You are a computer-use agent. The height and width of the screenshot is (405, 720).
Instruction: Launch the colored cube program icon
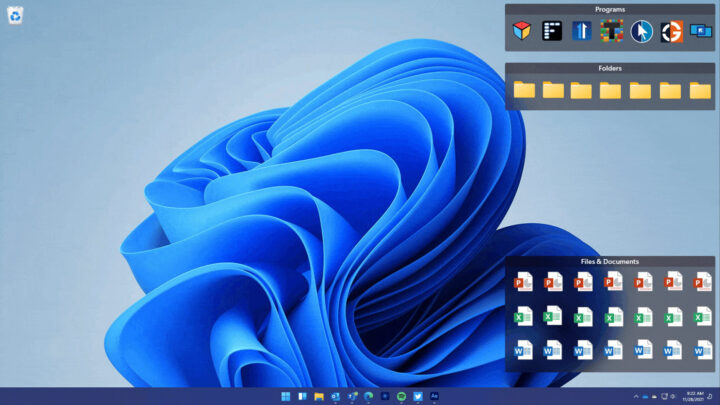tap(522, 31)
